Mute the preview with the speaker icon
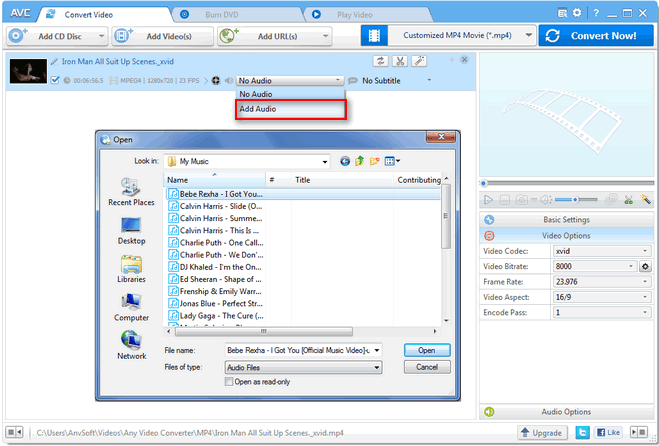The width and height of the screenshot is (659, 446). pos(546,200)
